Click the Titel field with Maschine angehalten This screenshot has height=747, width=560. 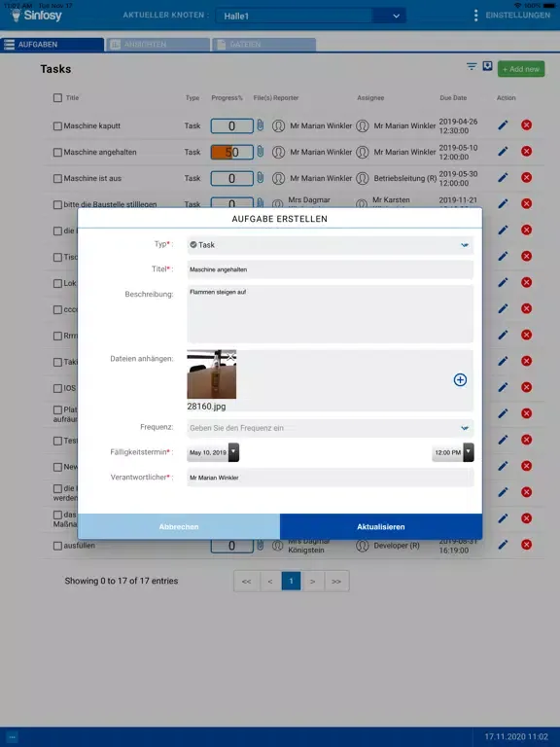point(330,269)
